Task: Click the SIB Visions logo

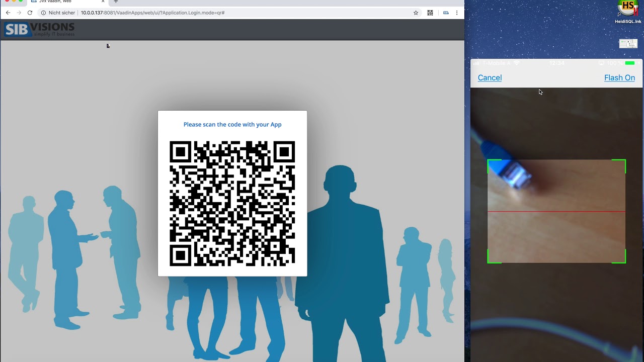Action: tap(39, 30)
